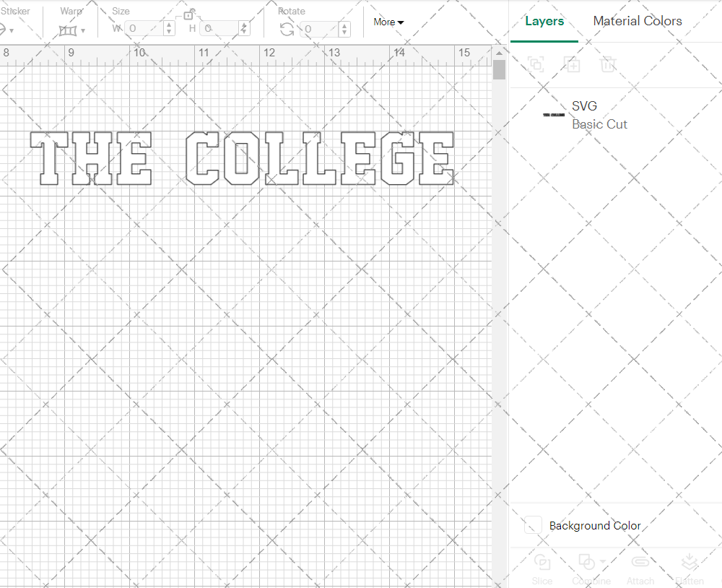The width and height of the screenshot is (722, 588).
Task: Select the SVG Basic Cut layer
Action: [x=616, y=115]
